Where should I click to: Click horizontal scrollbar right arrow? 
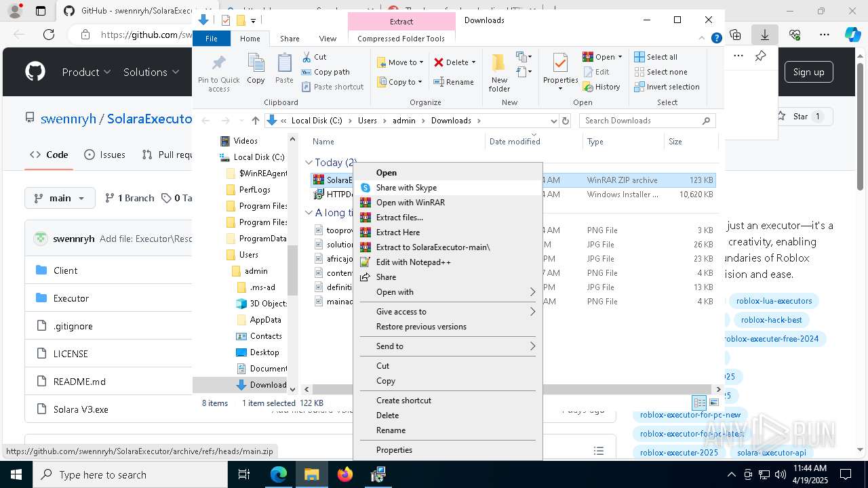(x=719, y=389)
